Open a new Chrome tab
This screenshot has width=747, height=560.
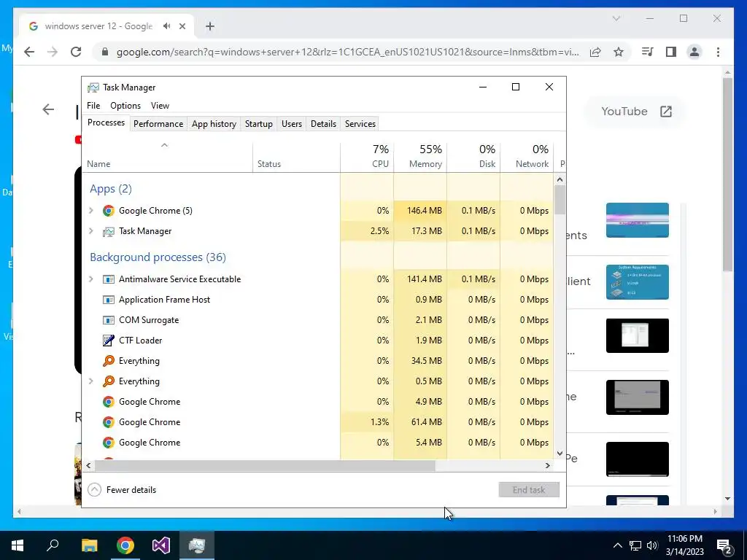click(209, 26)
